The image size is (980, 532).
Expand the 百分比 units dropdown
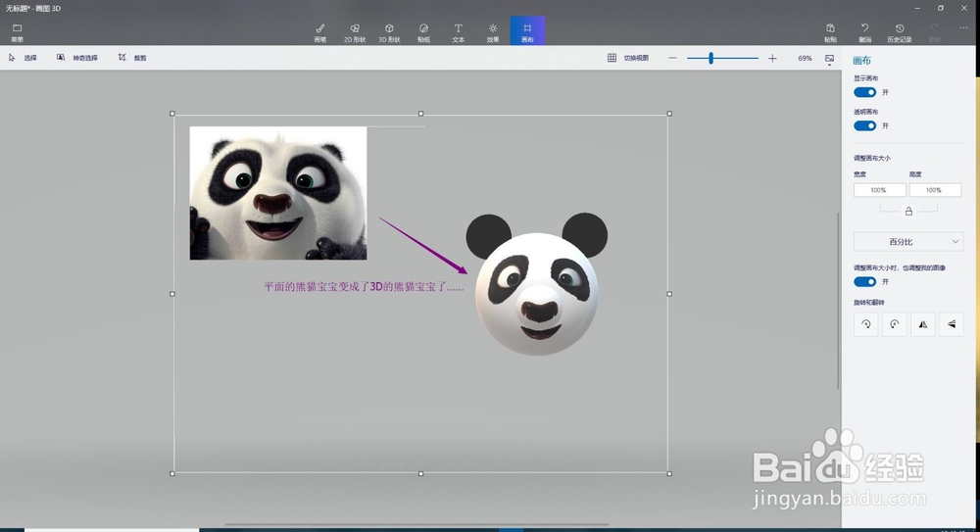coord(908,242)
